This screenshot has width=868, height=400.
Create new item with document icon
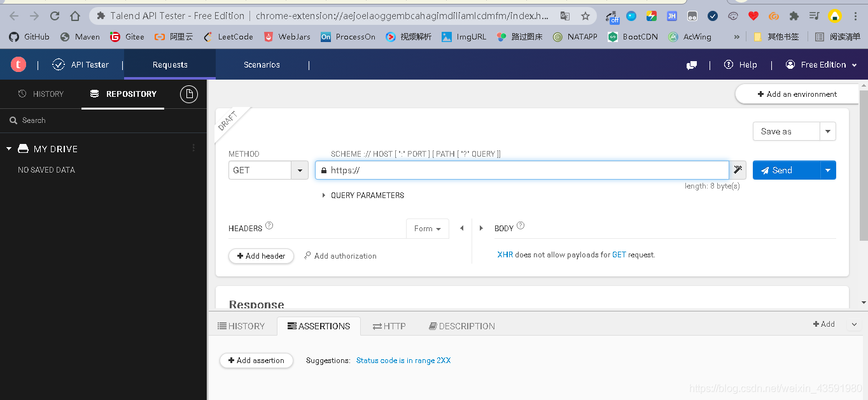point(189,94)
